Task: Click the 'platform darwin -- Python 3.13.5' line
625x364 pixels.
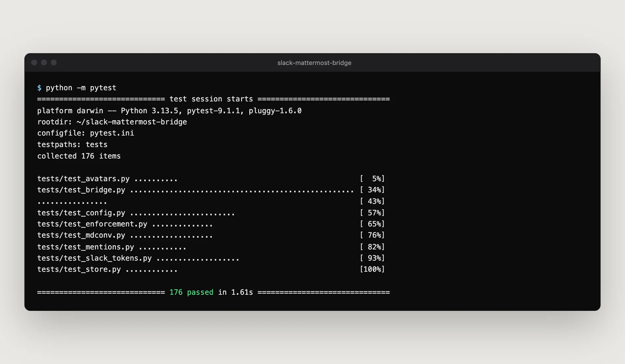Action: [x=169, y=111]
